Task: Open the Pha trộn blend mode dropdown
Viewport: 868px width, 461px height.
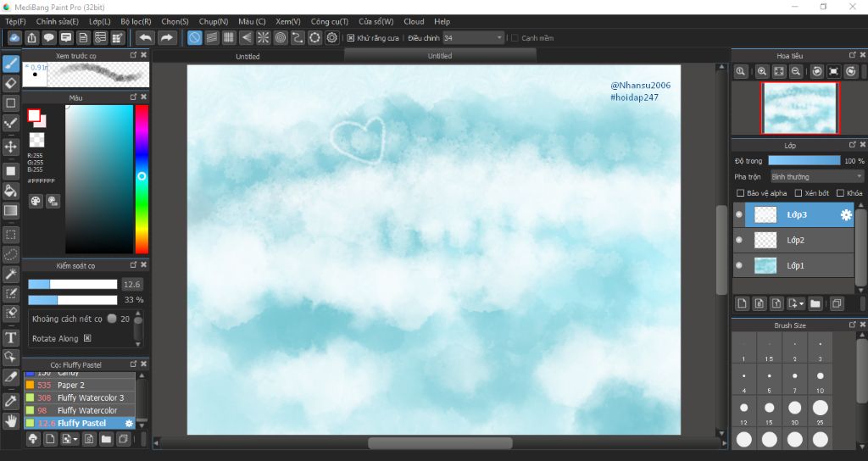Action: pos(817,176)
